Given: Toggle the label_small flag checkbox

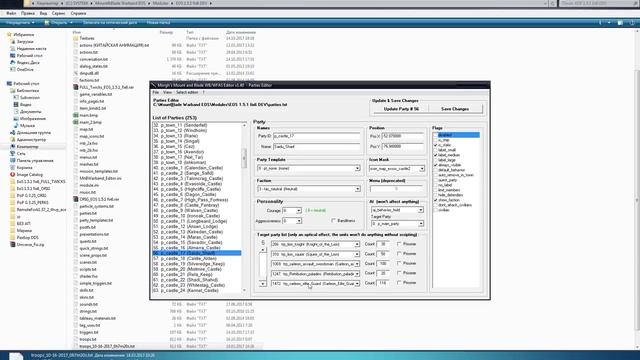Looking at the screenshot, I should point(436,150).
